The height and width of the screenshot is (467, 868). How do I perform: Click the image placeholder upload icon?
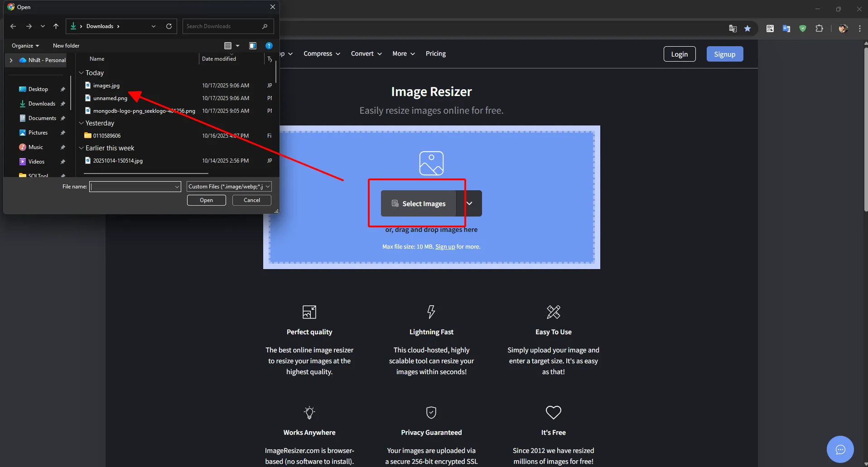431,163
